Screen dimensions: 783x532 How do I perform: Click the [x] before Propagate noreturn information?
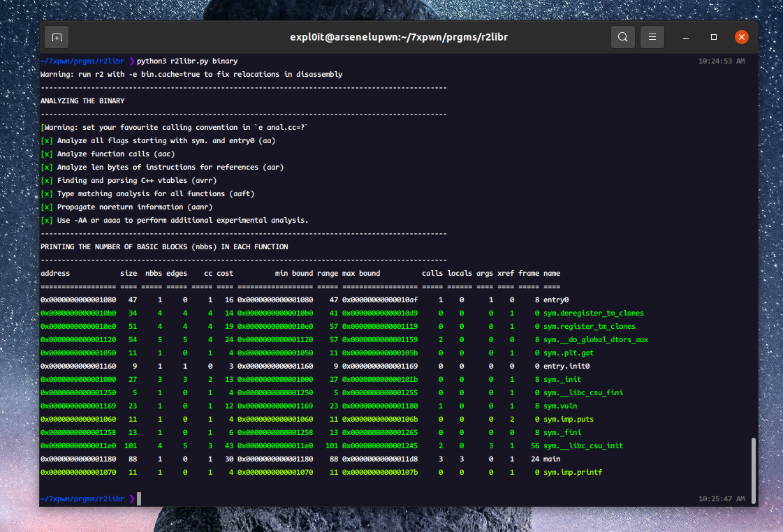coord(47,207)
